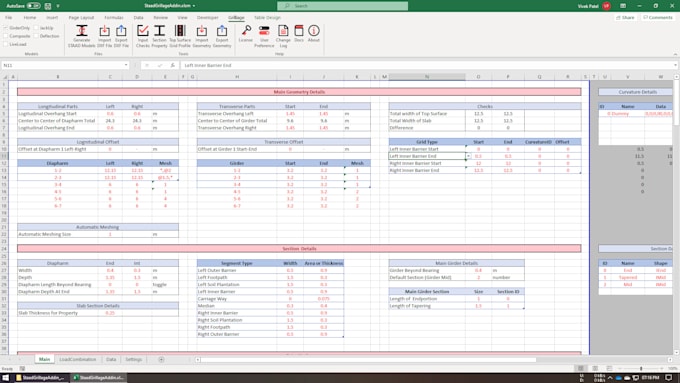Click Export DXF File icon
Viewport: 680px width, 383px height.
tap(121, 31)
